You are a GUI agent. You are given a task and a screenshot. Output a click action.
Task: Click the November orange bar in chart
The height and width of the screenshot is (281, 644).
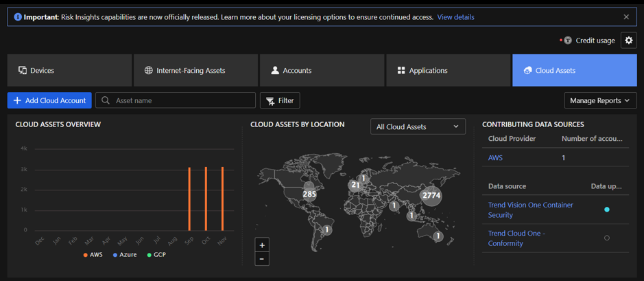[222, 199]
